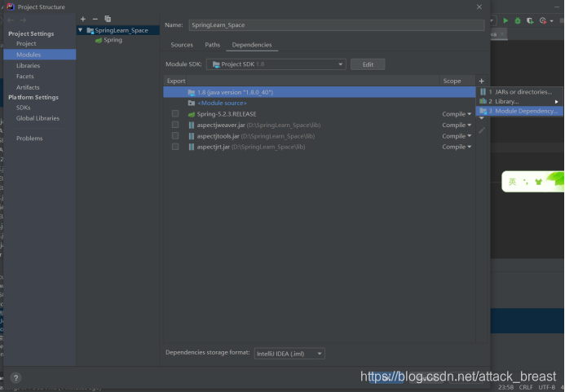Viewport: 565px width, 392px height.
Task: Close the editor tab with its x icon
Action: click(502, 34)
